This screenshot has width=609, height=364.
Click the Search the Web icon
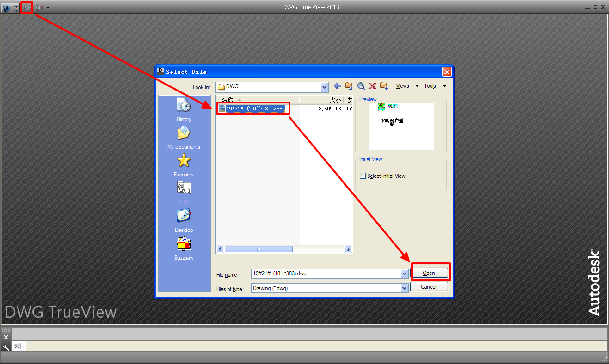click(361, 86)
